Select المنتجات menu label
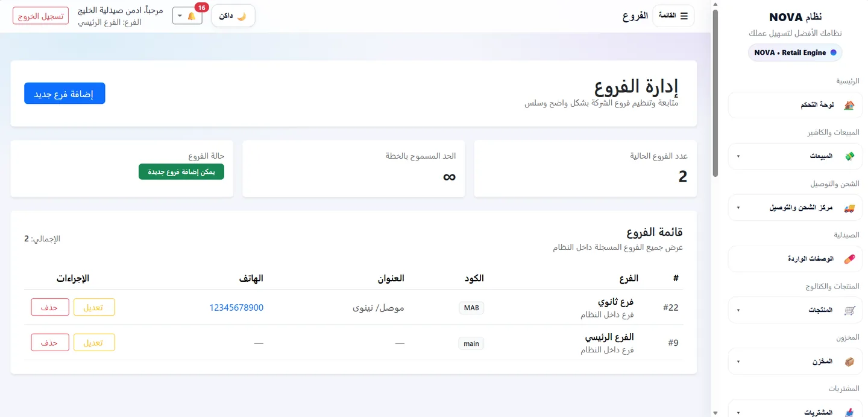This screenshot has width=868, height=417. click(820, 310)
